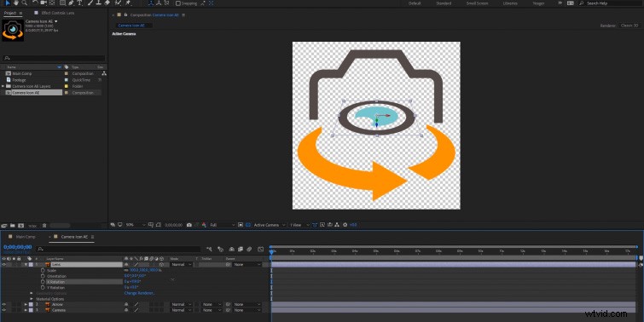Switch to the Main Comp timeline tab
This screenshot has width=644, height=322.
[26, 237]
